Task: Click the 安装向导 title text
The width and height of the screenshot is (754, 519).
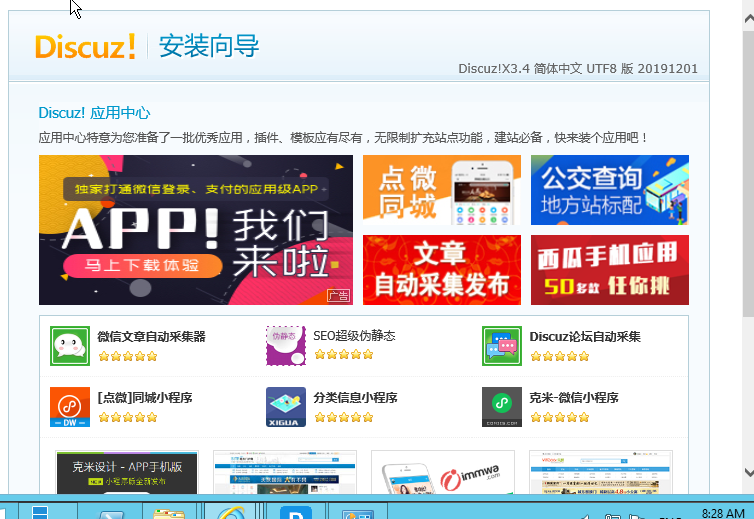Action: point(209,46)
